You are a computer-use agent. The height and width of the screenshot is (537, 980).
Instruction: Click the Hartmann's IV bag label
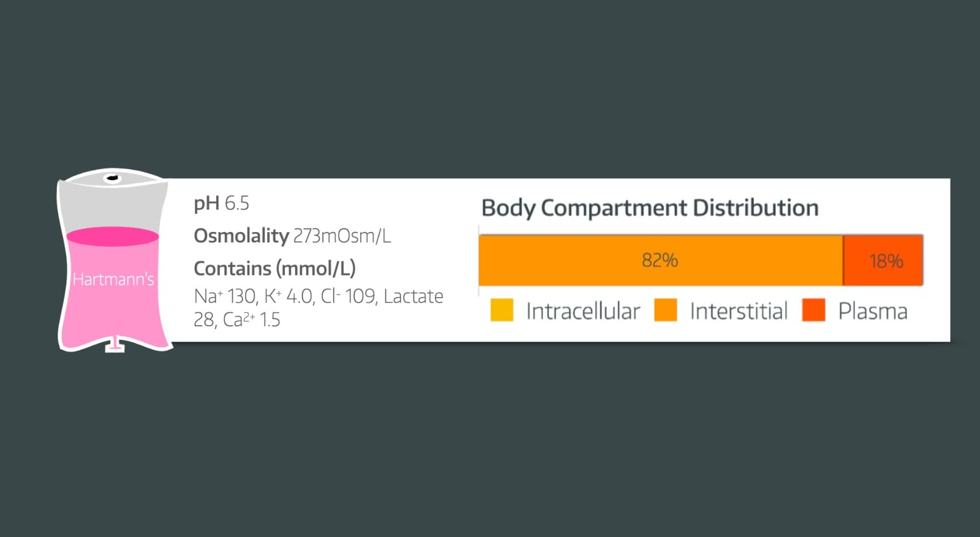(x=113, y=279)
